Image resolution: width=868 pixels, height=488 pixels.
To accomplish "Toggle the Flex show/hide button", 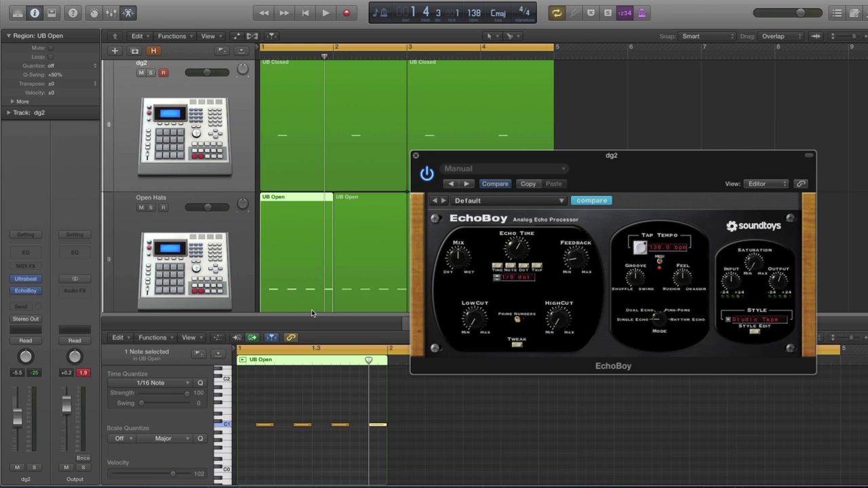I will pos(252,36).
